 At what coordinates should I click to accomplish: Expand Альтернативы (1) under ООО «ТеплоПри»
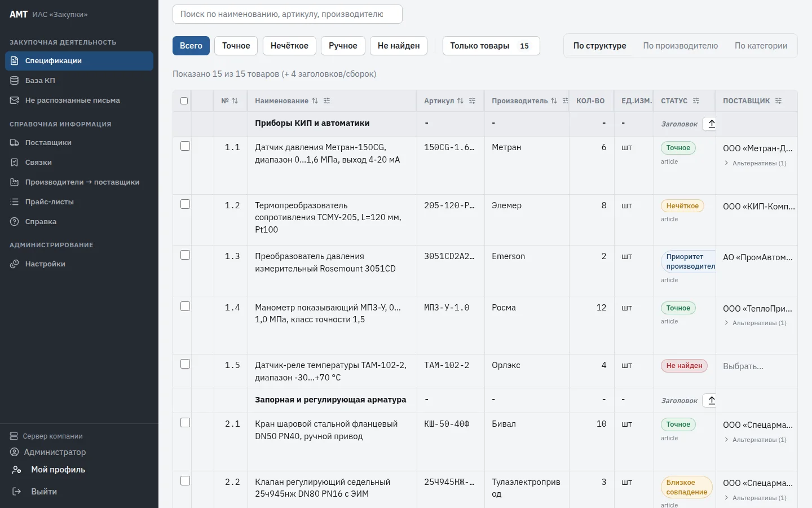coord(756,323)
